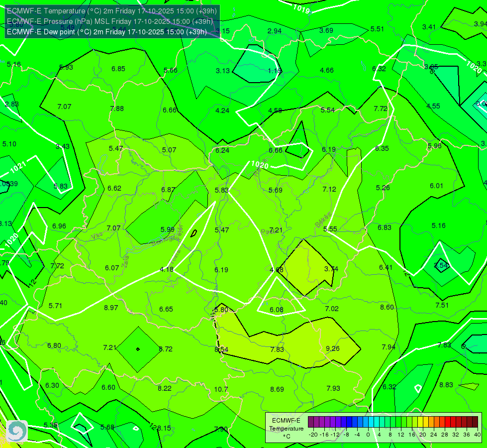This screenshot has height=448, width=487.
Task: Click the 8.83 dew point value
Action: click(446, 385)
